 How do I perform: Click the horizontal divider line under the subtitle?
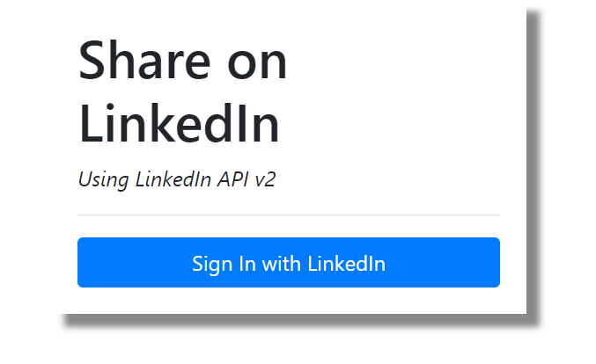pos(289,215)
